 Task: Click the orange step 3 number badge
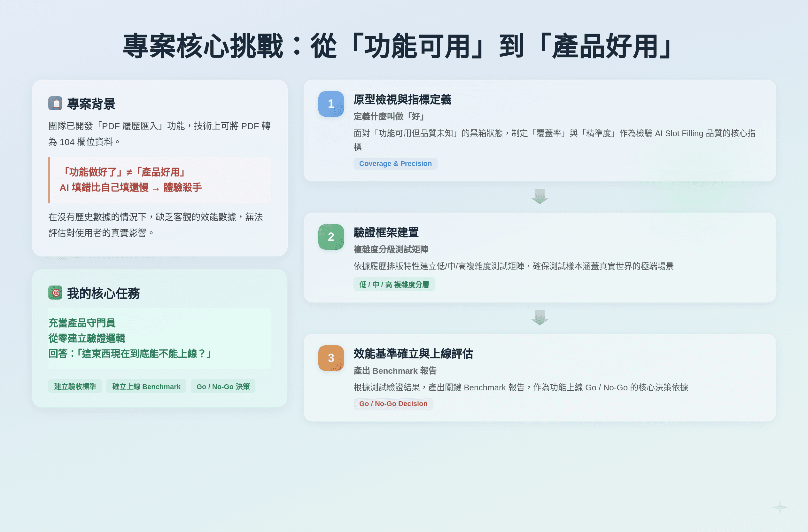point(331,358)
